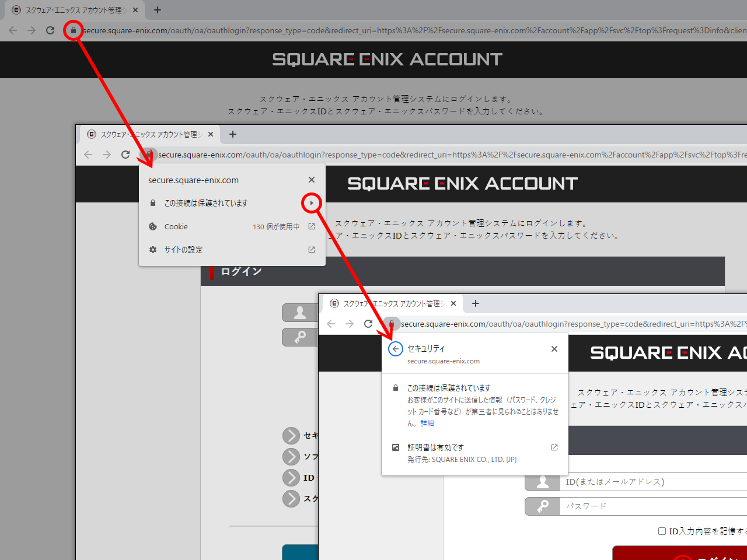Go forward in the back browser window

[32, 30]
